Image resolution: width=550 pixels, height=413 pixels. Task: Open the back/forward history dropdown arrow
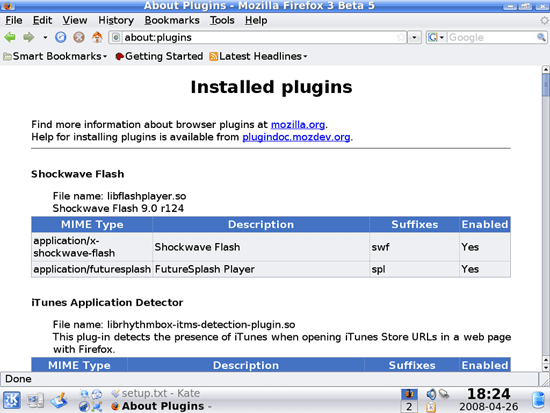tap(45, 37)
